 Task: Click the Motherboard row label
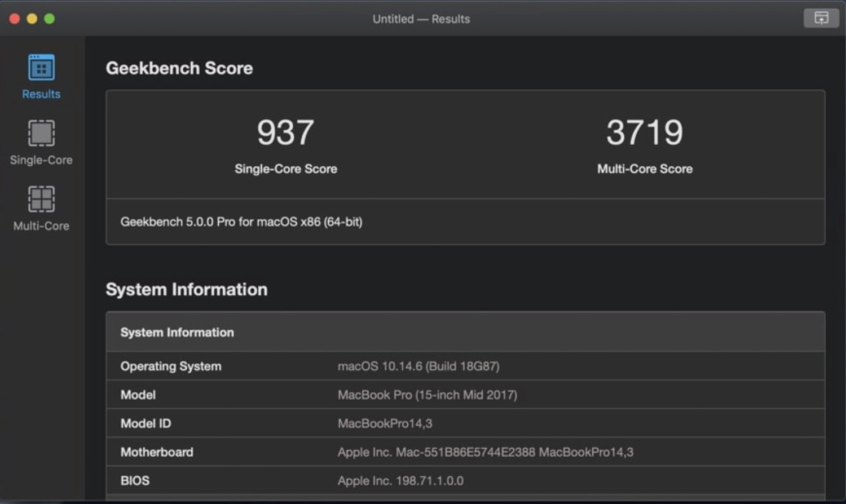(x=157, y=452)
